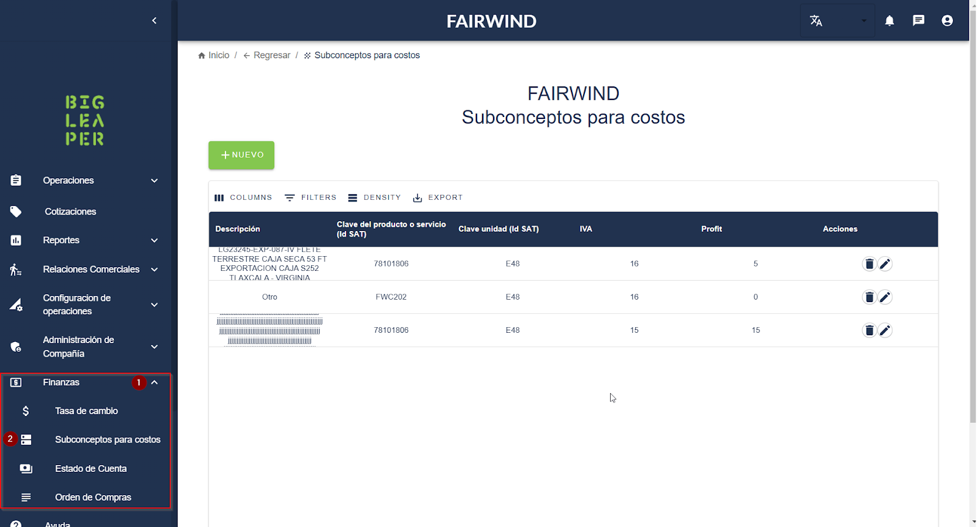Edit the Otro row
The width and height of the screenshot is (980, 527).
(x=885, y=297)
